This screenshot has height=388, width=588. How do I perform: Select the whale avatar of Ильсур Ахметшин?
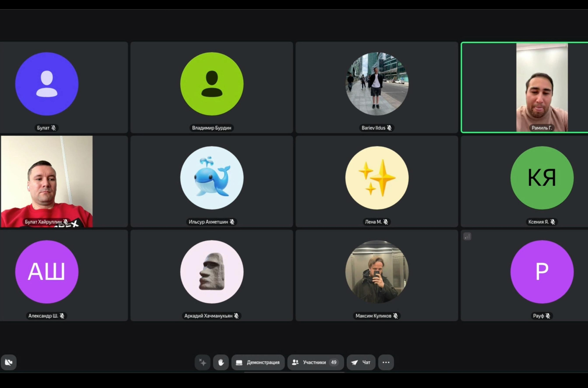pos(212,178)
